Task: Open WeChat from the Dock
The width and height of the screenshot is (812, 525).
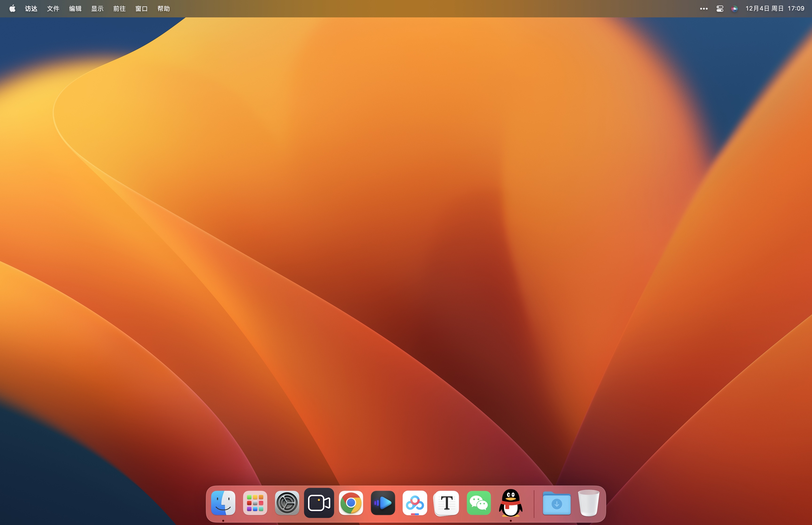Action: coord(479,503)
